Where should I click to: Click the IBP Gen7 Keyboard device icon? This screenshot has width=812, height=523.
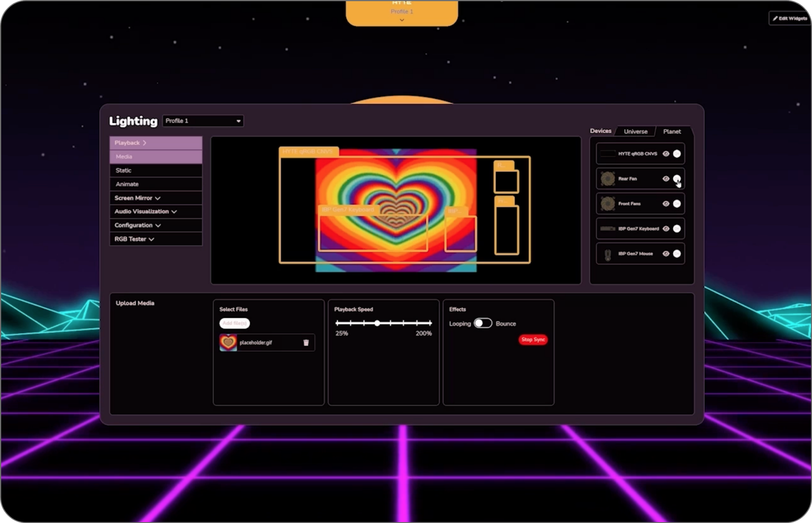[608, 229]
